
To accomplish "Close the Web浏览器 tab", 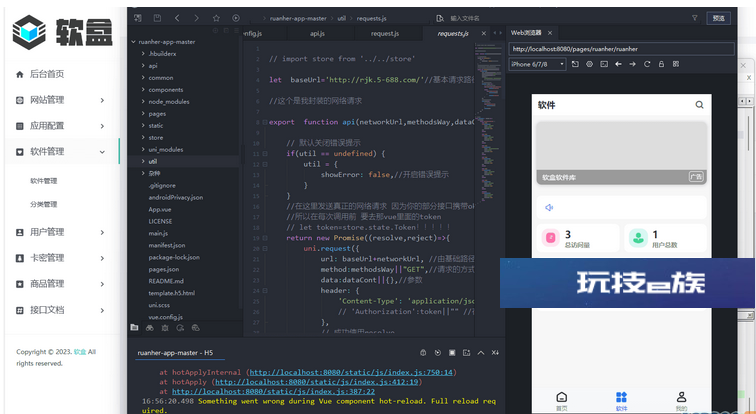I will click(550, 33).
